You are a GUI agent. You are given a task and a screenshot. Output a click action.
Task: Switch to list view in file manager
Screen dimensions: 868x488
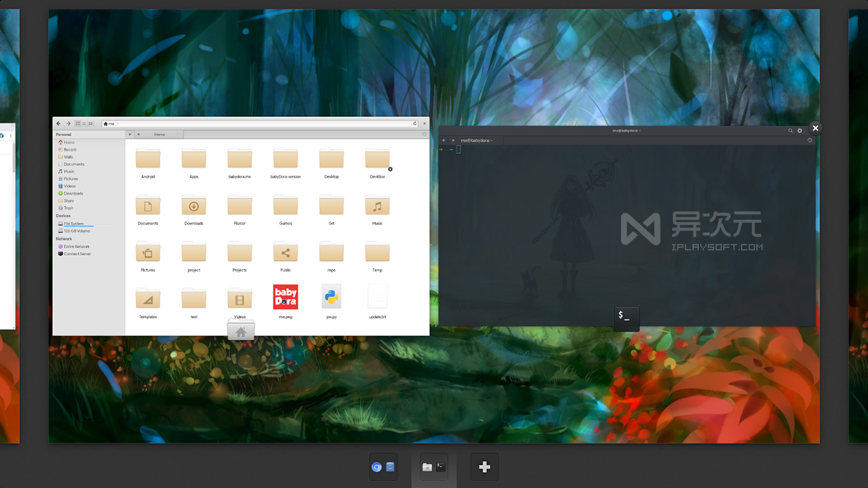tap(84, 123)
